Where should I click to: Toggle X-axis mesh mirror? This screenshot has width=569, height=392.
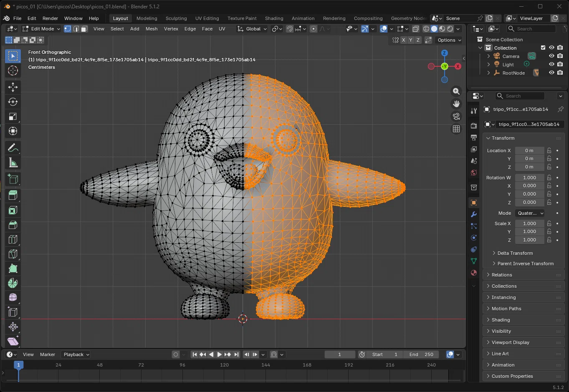(403, 40)
